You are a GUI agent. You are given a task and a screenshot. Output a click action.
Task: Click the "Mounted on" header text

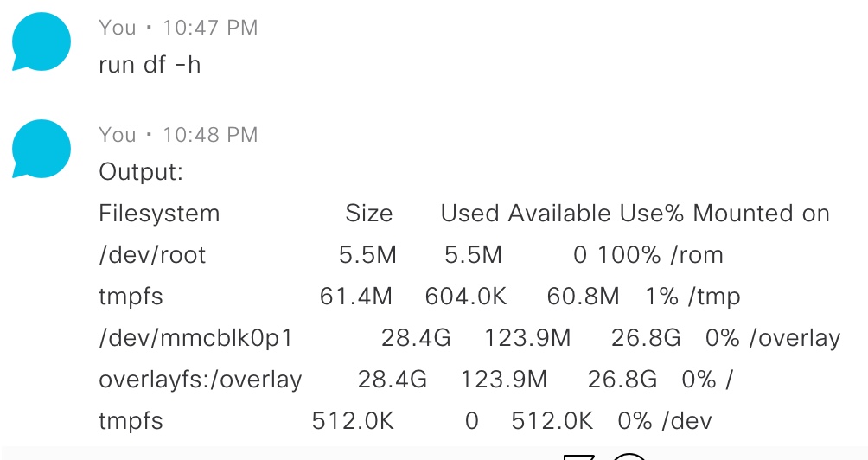click(x=761, y=214)
